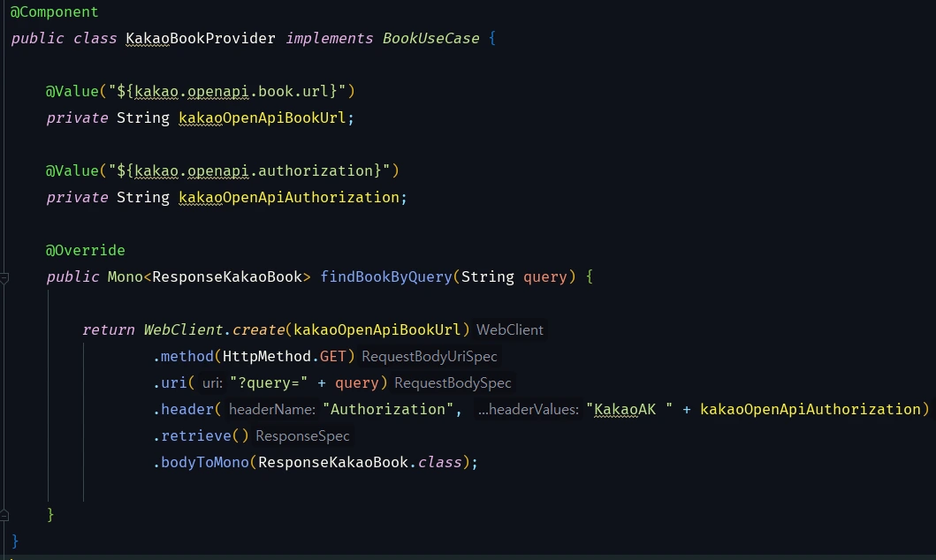Click the @Override annotation
Screen dimensions: 936x560
tap(86, 251)
